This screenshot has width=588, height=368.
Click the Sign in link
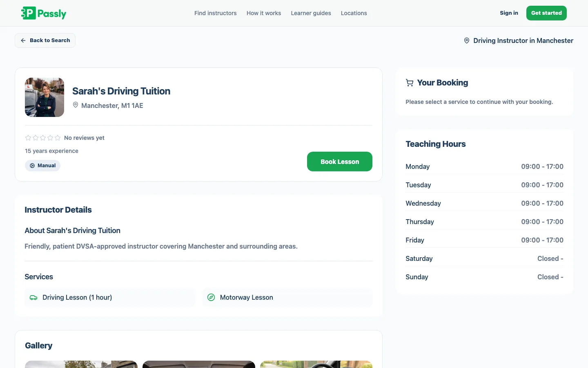pyautogui.click(x=509, y=13)
